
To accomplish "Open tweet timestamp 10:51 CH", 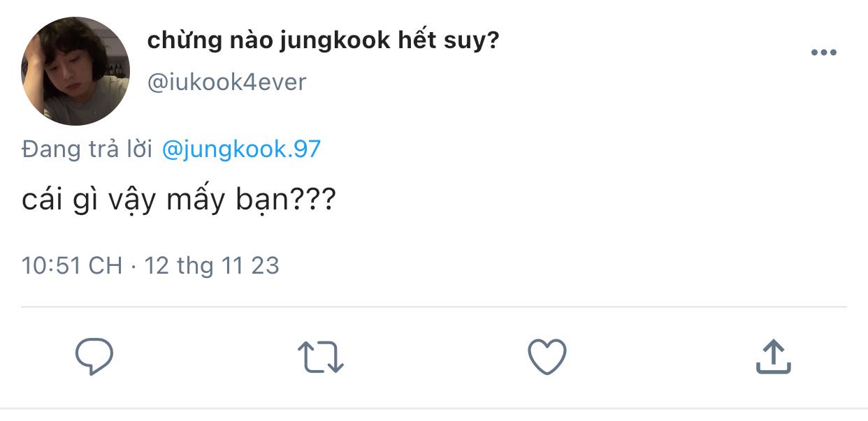I will point(72,265).
